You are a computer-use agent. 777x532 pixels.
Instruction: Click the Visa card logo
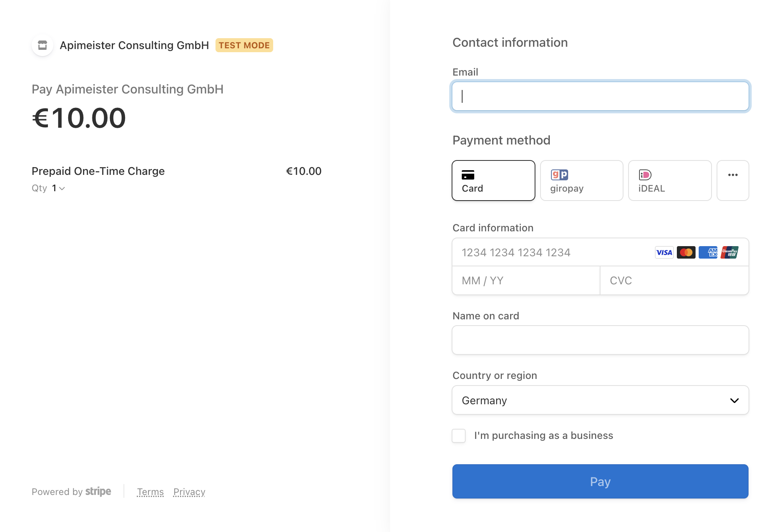664,252
